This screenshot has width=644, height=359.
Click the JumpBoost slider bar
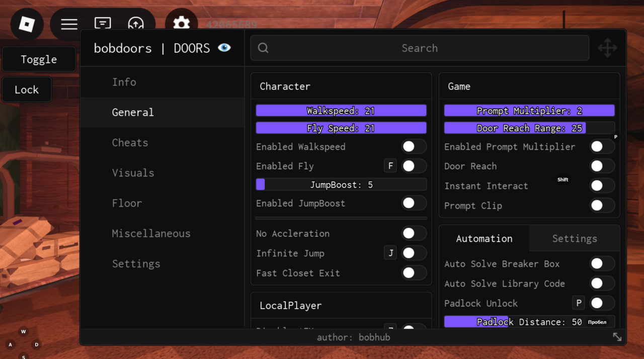341,185
